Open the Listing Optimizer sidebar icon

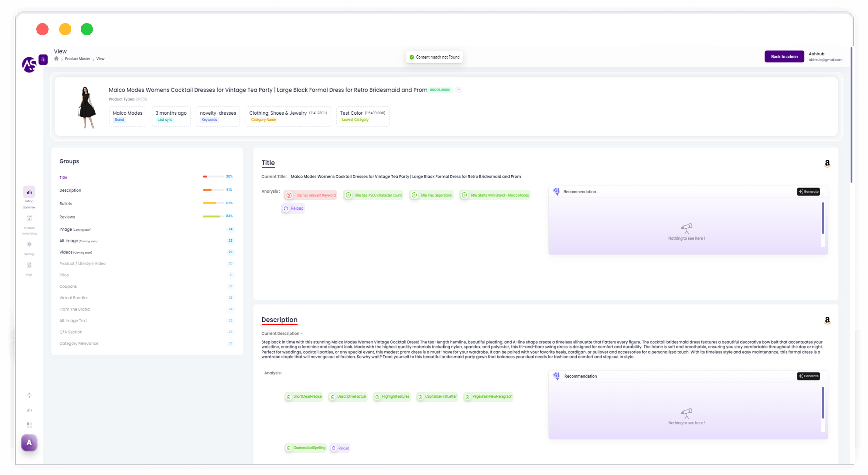(x=29, y=191)
